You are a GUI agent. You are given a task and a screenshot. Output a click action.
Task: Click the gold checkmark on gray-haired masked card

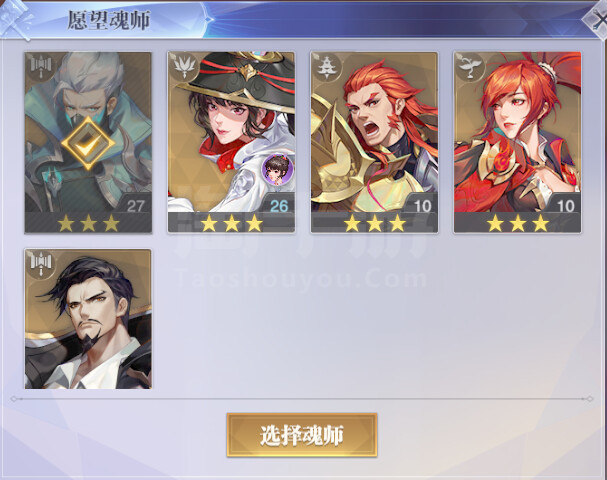tap(88, 143)
